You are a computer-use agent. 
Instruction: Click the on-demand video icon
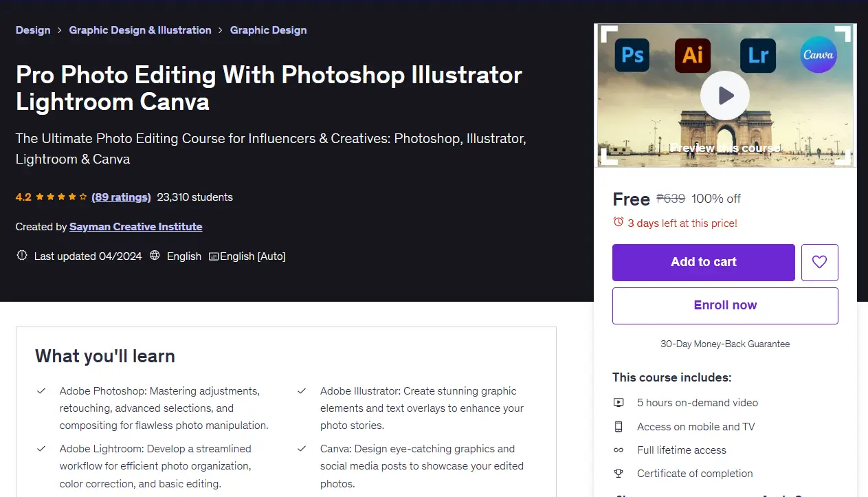pyautogui.click(x=619, y=403)
